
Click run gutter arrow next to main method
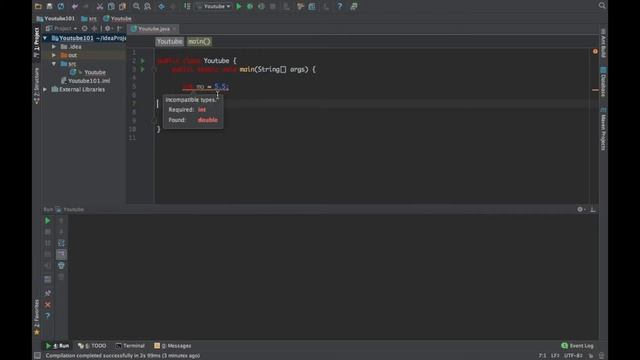tap(142, 69)
